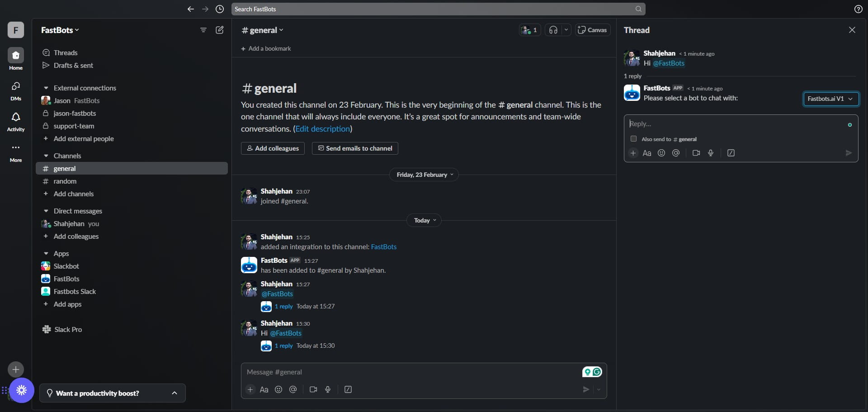Compose a new message with the pencil icon

220,30
